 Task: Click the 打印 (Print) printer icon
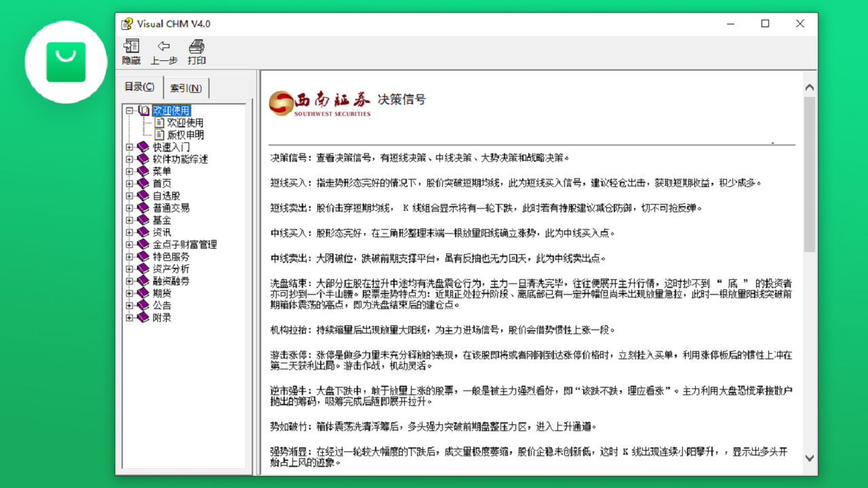click(196, 46)
